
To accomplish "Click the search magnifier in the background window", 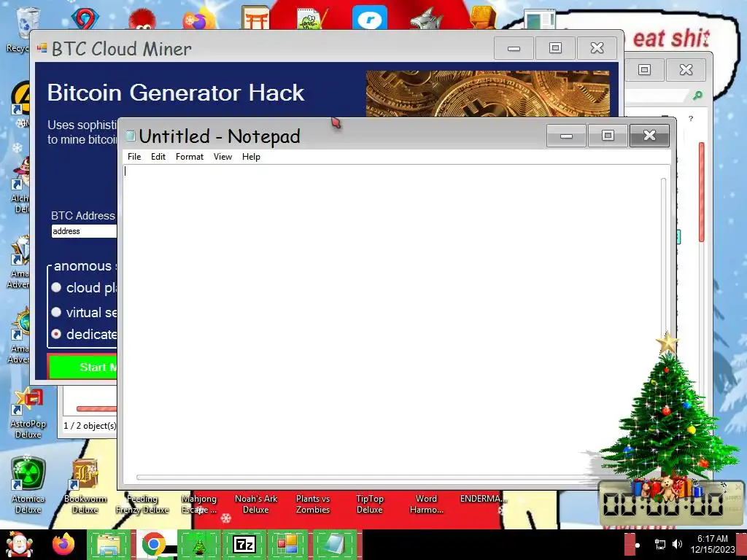I will click(697, 96).
